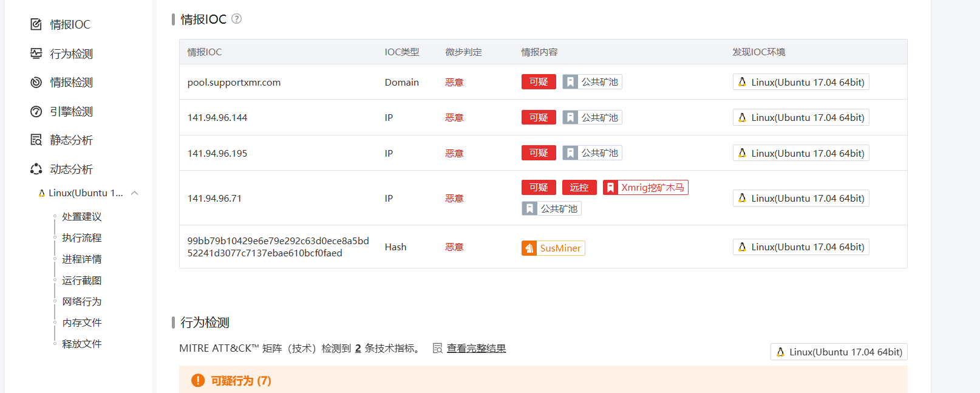Open 执行流程 tree item
This screenshot has width=980, height=393.
tap(81, 238)
